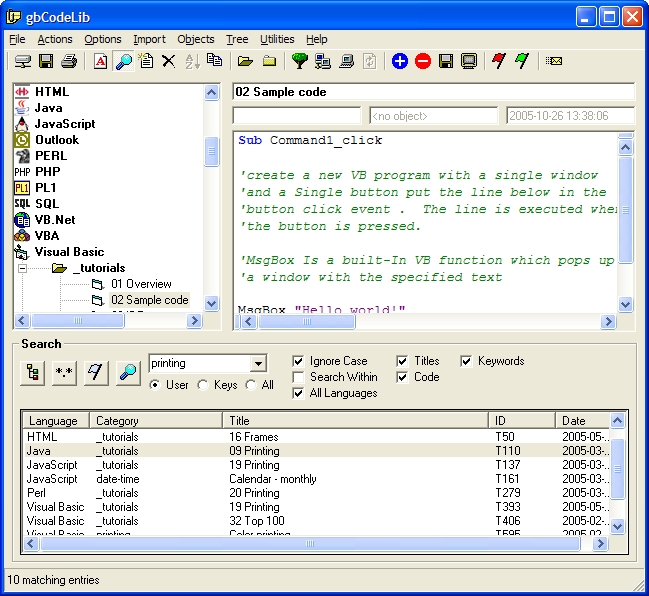Enable the Search Within checkbox
The image size is (649, 596).
click(x=298, y=377)
